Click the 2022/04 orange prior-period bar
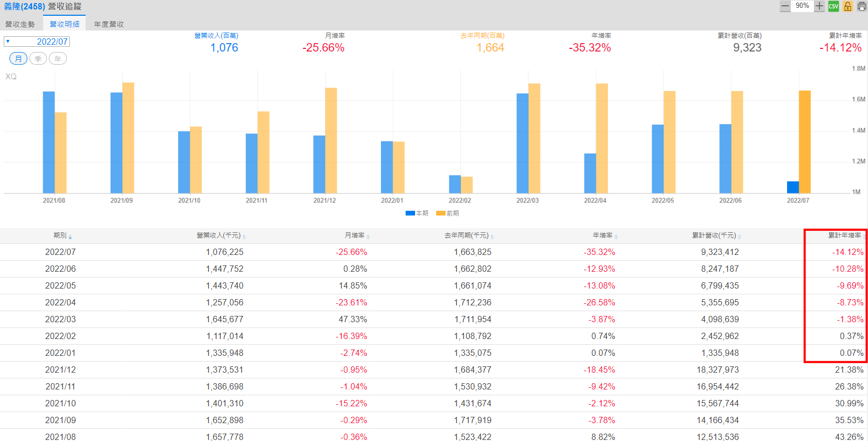Viewport: 868px width, 441px height. tap(602, 138)
